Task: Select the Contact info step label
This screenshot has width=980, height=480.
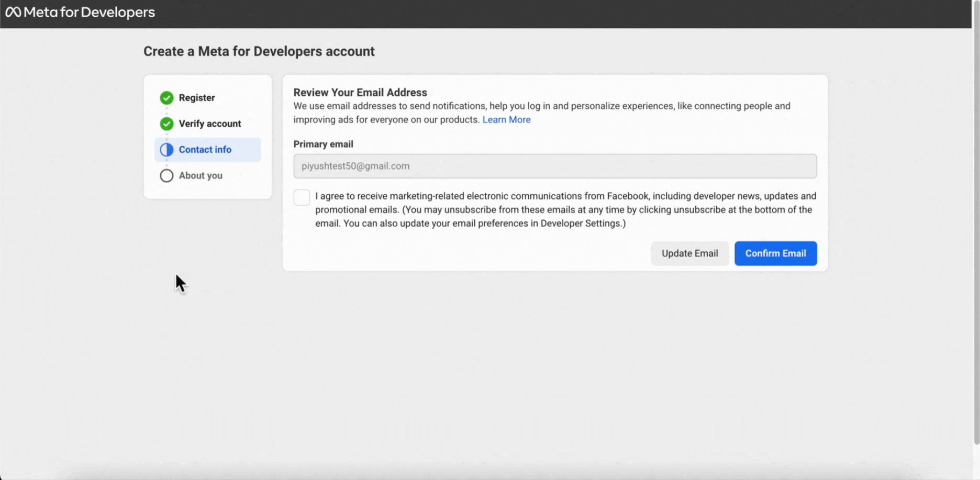Action: (x=205, y=150)
